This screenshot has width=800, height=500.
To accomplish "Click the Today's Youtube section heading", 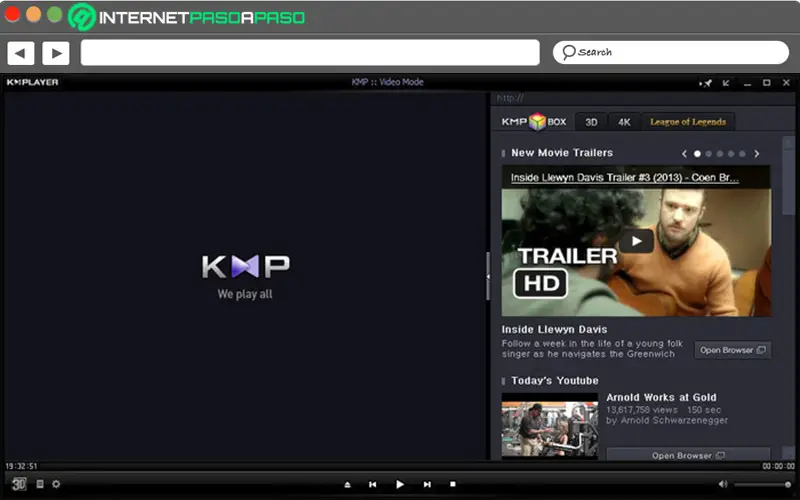I will [555, 381].
